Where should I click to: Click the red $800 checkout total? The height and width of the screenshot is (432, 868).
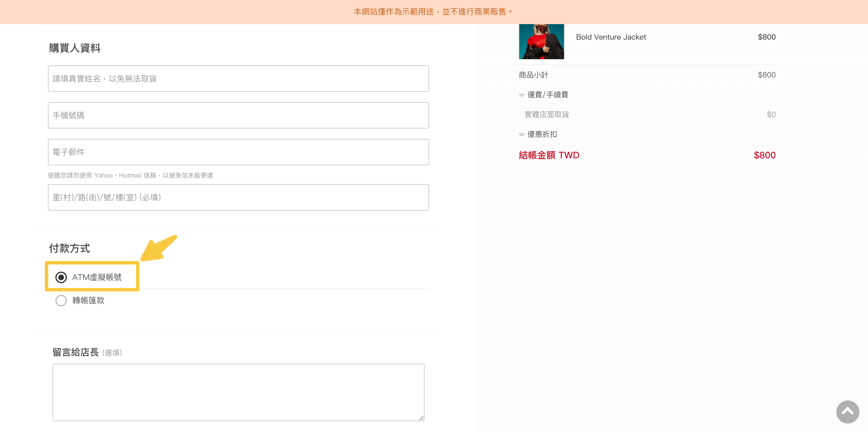point(764,155)
